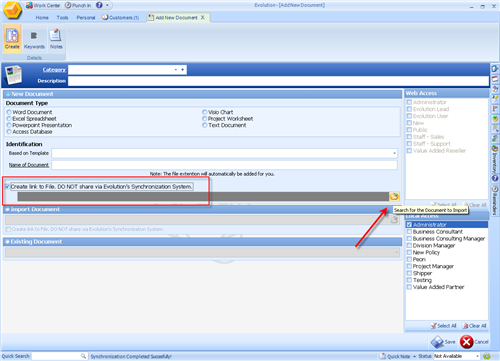Close the Add New Document tab

[x=202, y=17]
